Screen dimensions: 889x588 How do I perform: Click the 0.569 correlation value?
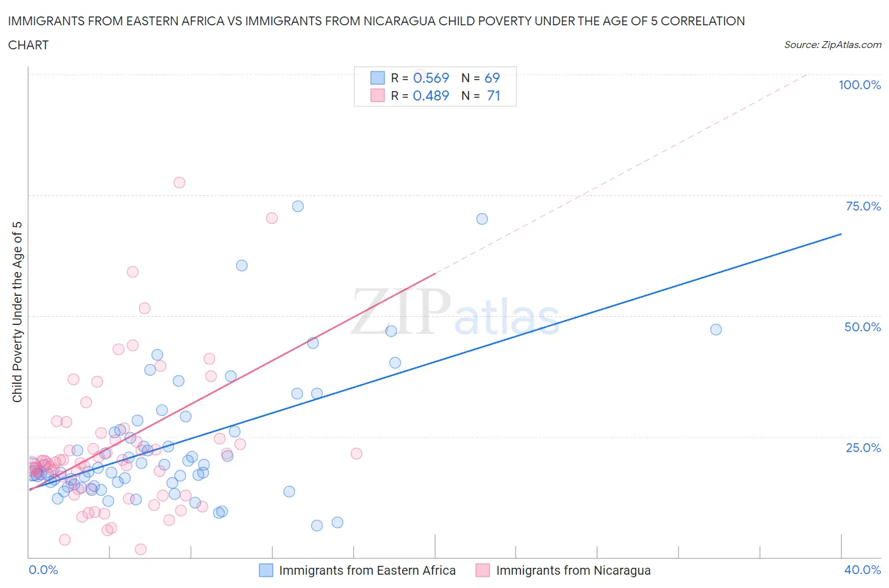click(431, 78)
